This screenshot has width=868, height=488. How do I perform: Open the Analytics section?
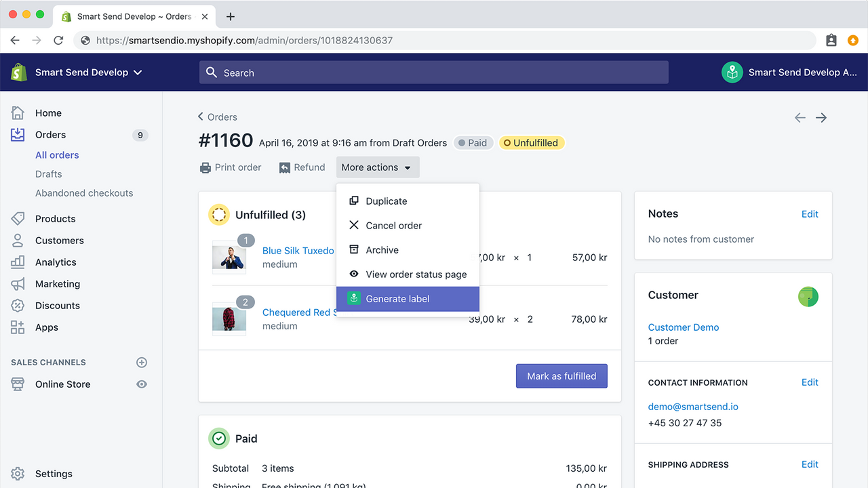click(x=55, y=262)
